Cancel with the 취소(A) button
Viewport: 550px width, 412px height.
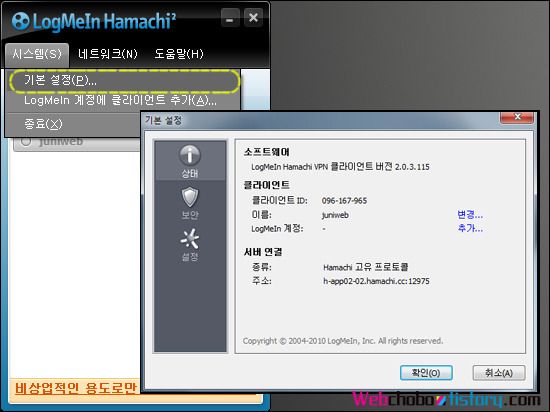coord(499,372)
